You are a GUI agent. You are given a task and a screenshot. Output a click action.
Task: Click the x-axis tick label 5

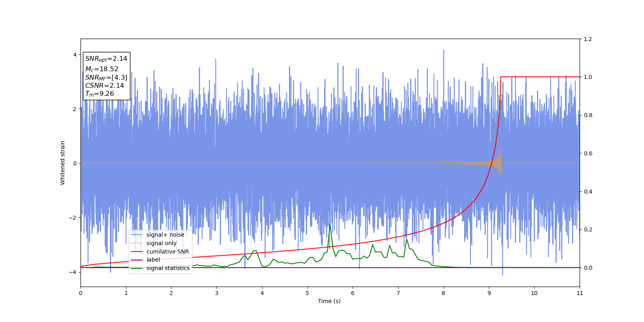(x=308, y=293)
